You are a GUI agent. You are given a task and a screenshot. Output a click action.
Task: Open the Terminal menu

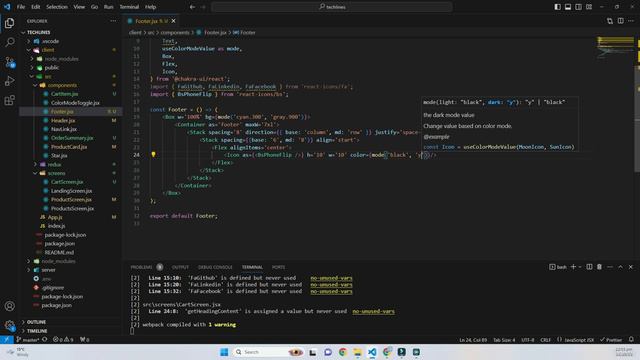point(129,7)
